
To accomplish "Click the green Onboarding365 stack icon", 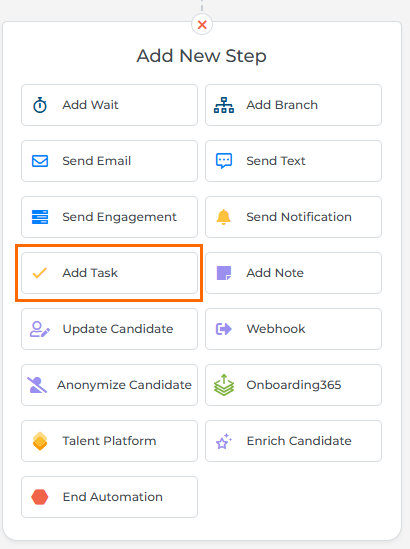I will click(224, 385).
